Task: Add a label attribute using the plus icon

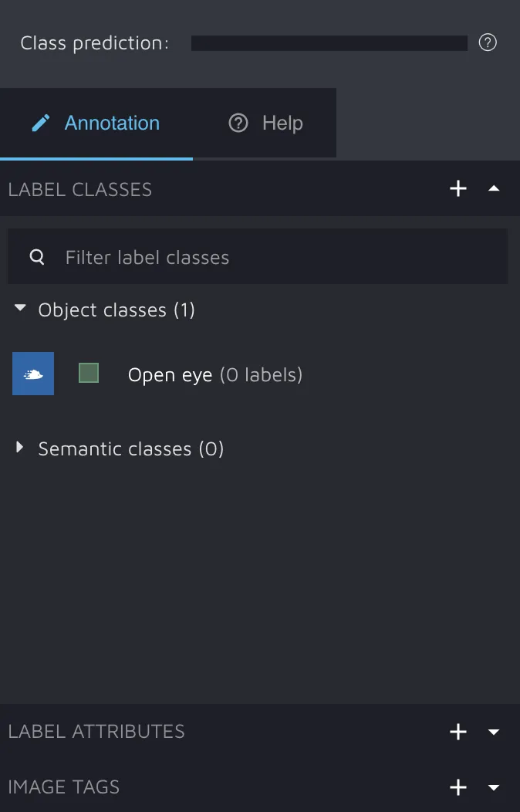Action: 458,732
